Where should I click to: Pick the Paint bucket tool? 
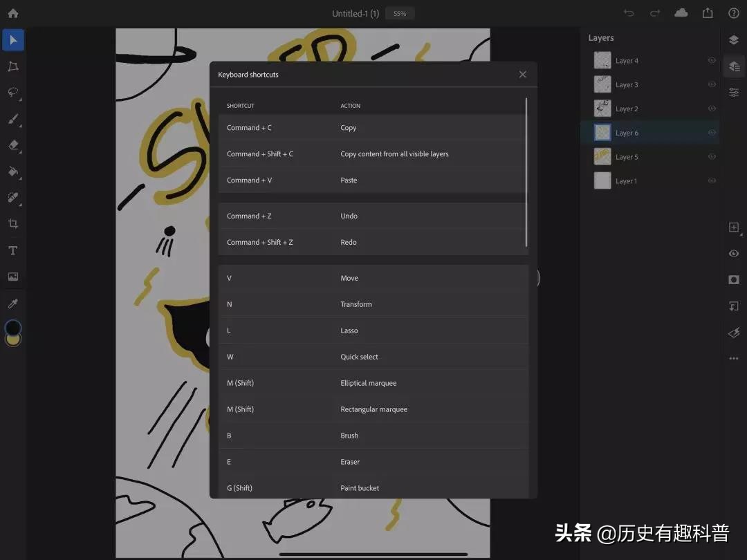[13, 171]
